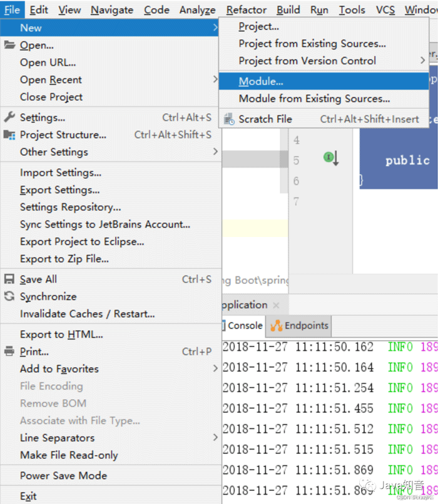
Task: Select Invalidate Caches / Restart...
Action: [x=111, y=314]
